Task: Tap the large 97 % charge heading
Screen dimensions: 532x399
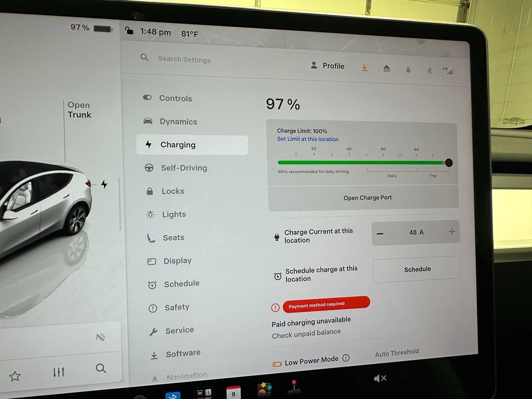Action: (x=283, y=105)
